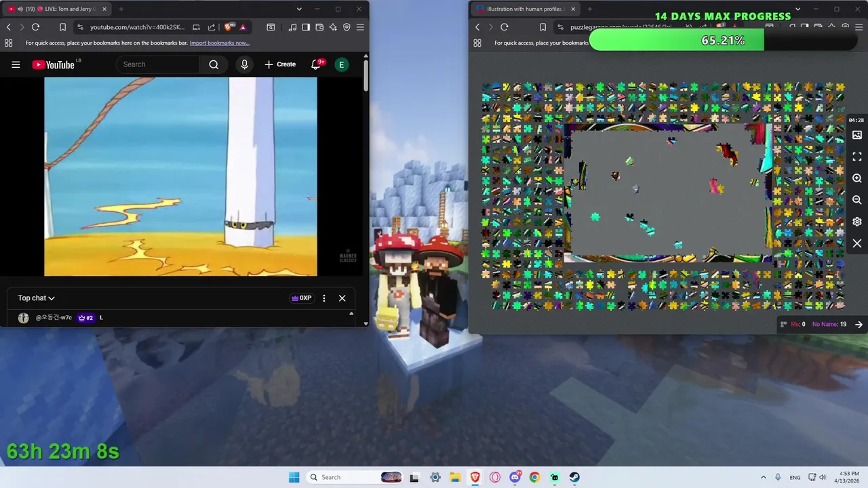868x488 pixels.
Task: Click the Tom and Jerry video player
Action: pos(180,176)
